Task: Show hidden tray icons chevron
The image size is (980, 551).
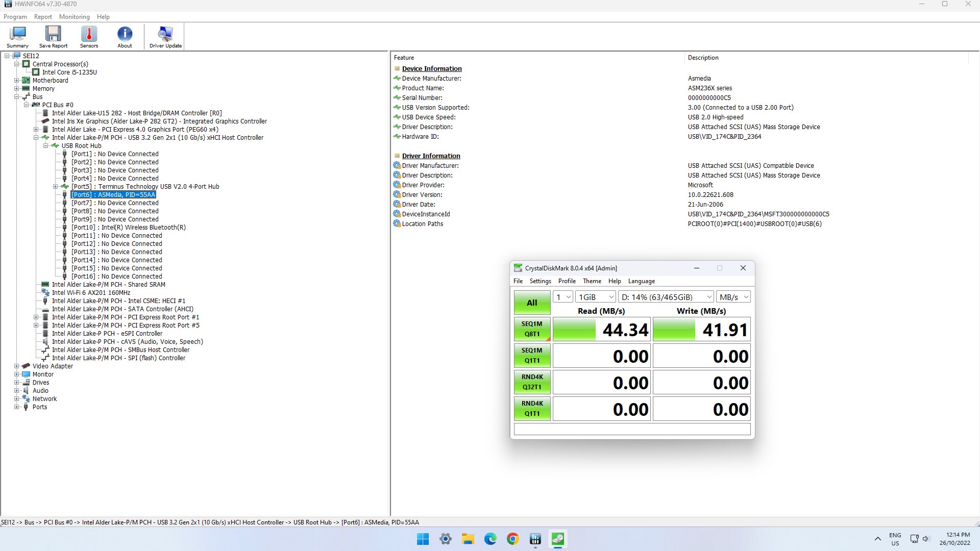Action: click(878, 539)
